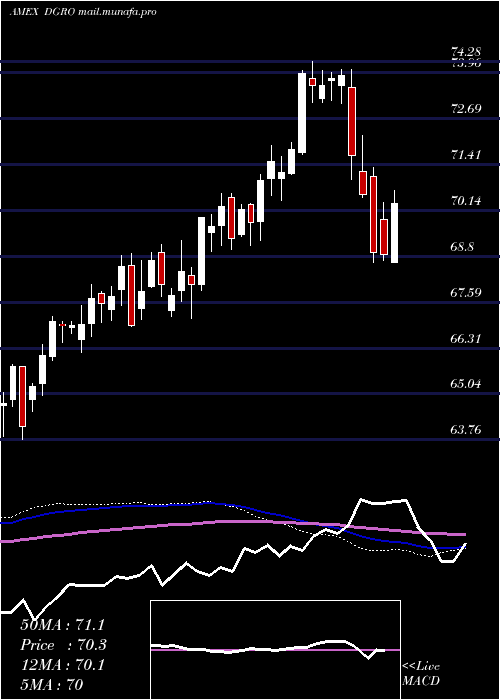Select the tallest white candle near 73.96
Image resolution: width=500 pixels, height=700 pixels.
[302, 112]
